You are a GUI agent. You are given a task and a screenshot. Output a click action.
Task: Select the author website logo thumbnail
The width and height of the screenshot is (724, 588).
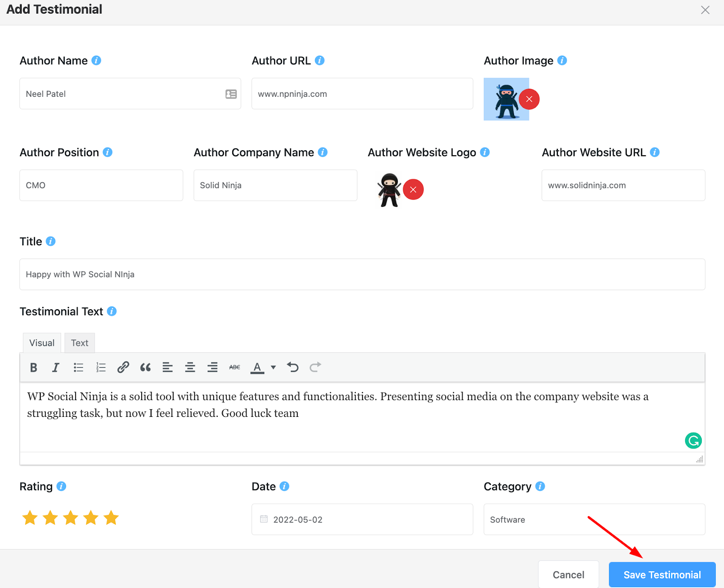389,190
